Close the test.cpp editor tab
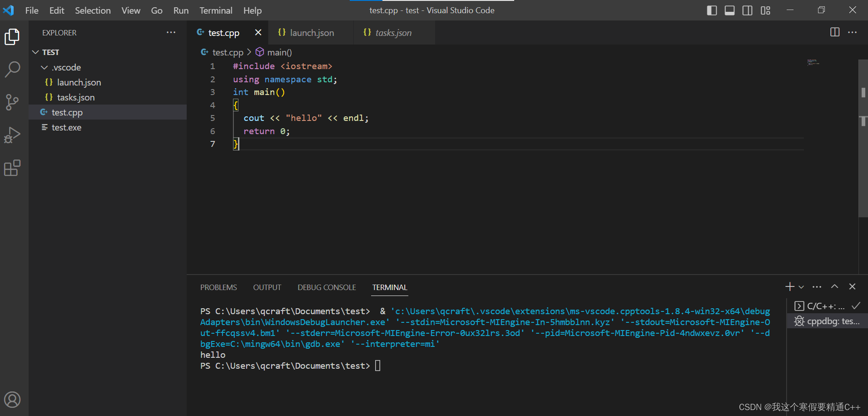 coord(258,32)
